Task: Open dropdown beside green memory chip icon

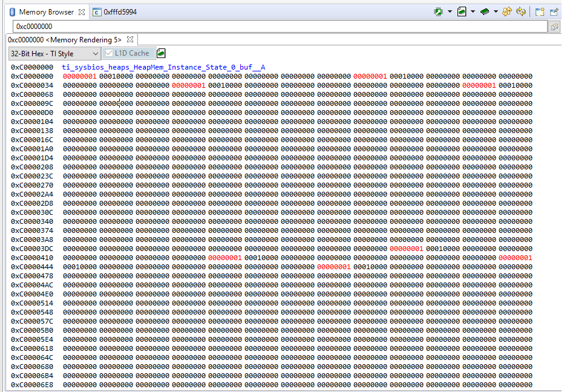Action: 496,12
